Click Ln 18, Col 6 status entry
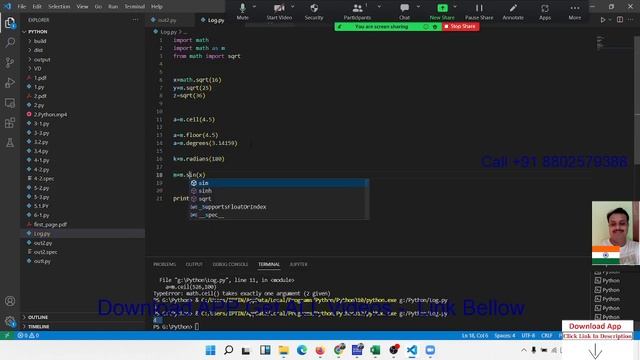640x360 pixels. point(475,335)
